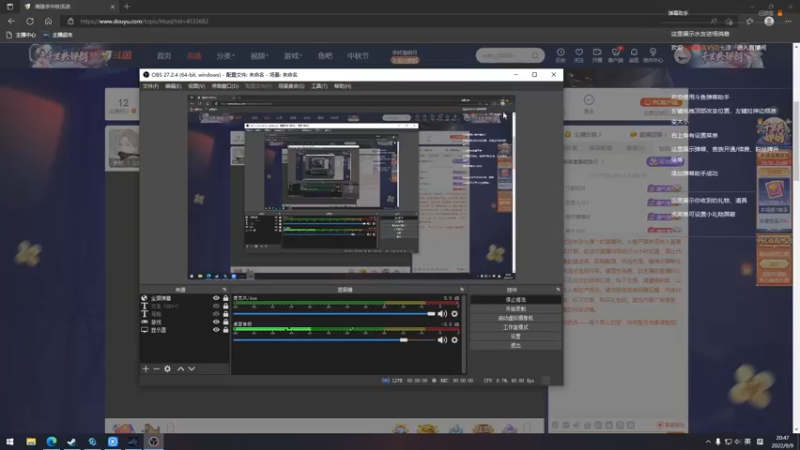This screenshot has width=800, height=450.
Task: Open OBS 设置 from the controls panel
Action: 515,337
